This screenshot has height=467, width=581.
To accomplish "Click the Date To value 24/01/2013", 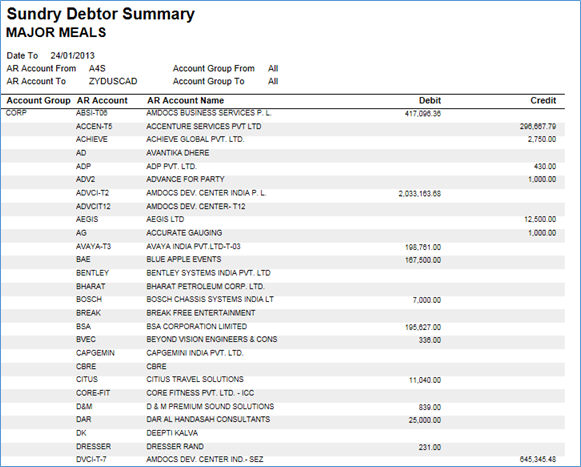I will (73, 56).
